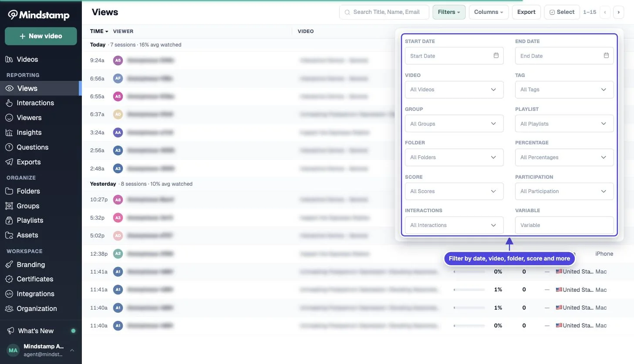
Task: Open Videos in the sidebar
Action: (41, 59)
